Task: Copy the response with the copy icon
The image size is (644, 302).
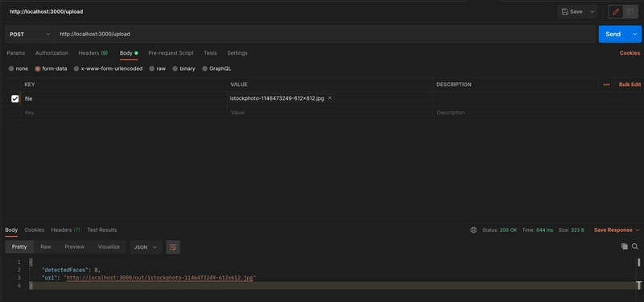Action: click(625, 246)
